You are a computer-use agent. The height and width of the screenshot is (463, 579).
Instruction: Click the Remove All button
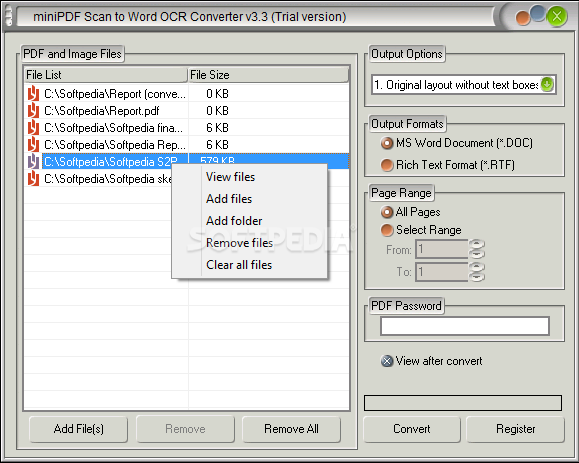[x=291, y=429]
